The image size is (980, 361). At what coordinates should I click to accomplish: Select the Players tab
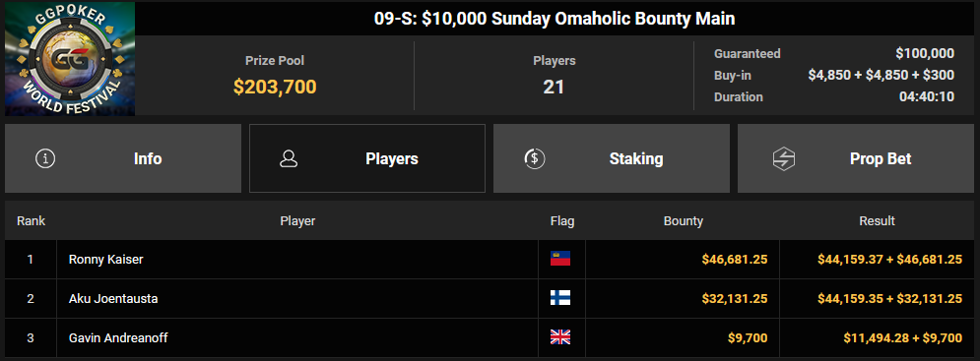[367, 158]
